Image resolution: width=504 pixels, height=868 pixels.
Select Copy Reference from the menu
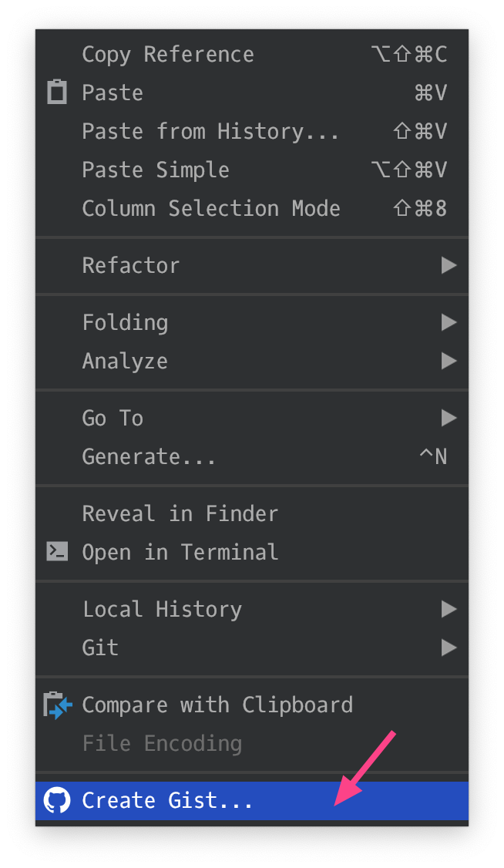(x=168, y=55)
